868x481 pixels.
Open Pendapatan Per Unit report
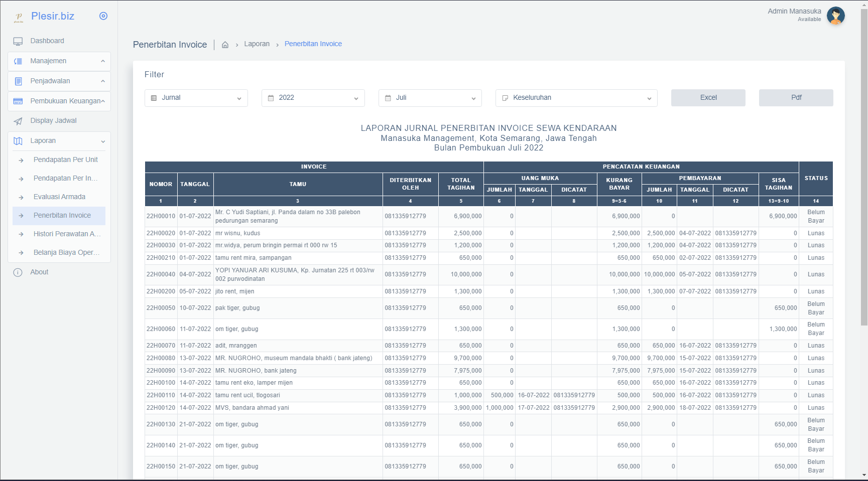pos(65,159)
